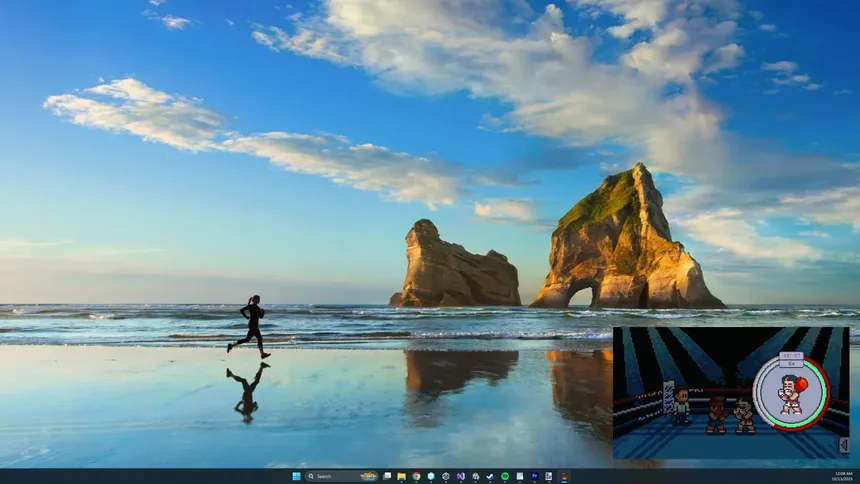The height and width of the screenshot is (484, 860).
Task: Click the shirtless boxer facing left
Action: pos(744,414)
